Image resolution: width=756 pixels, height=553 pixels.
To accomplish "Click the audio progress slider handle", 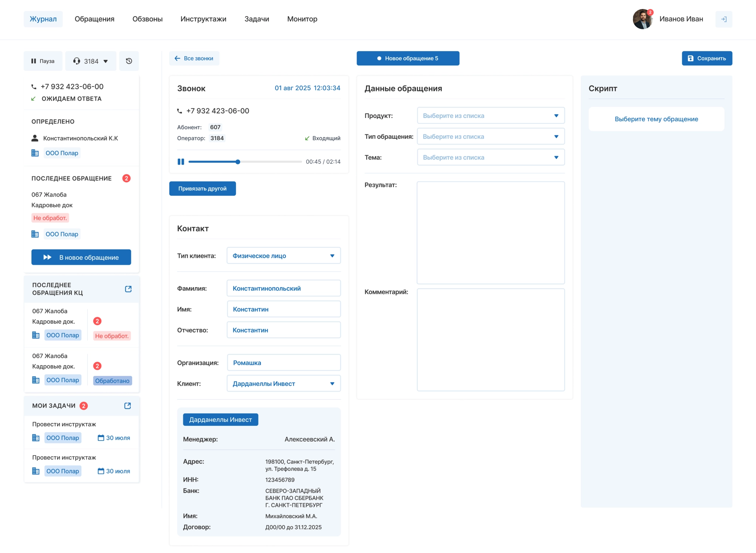I will [x=238, y=162].
